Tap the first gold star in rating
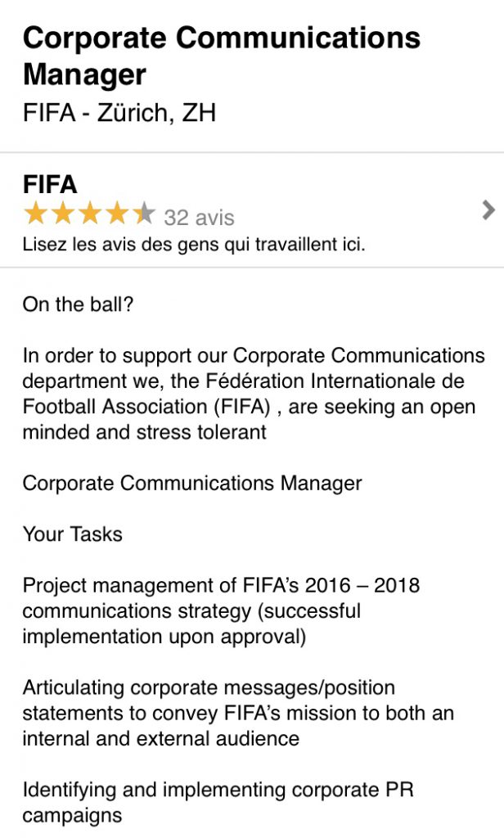This screenshot has height=838, width=504. [x=35, y=215]
